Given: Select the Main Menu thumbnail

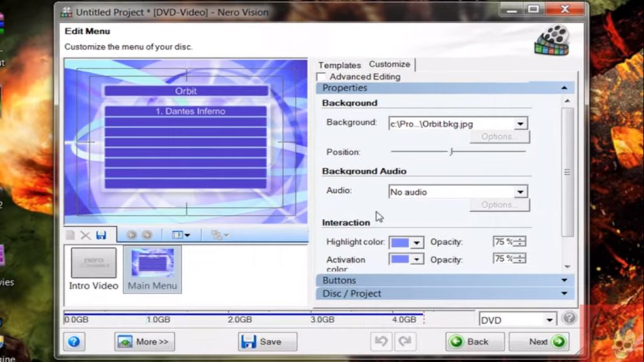Looking at the screenshot, I should click(152, 269).
